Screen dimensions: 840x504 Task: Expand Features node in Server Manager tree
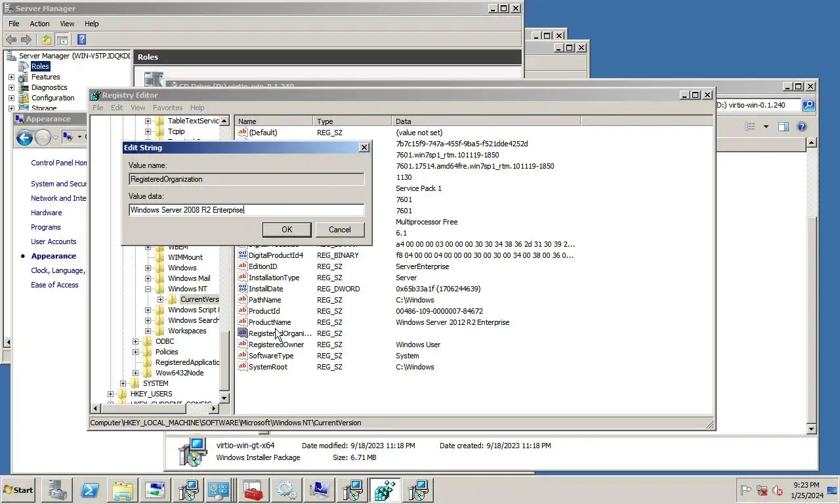coord(11,77)
